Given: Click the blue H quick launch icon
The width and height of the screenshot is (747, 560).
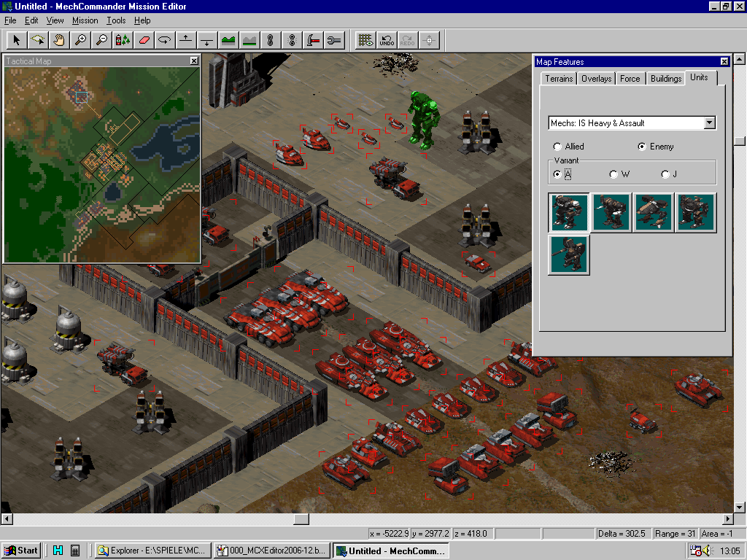Looking at the screenshot, I should (x=58, y=551).
